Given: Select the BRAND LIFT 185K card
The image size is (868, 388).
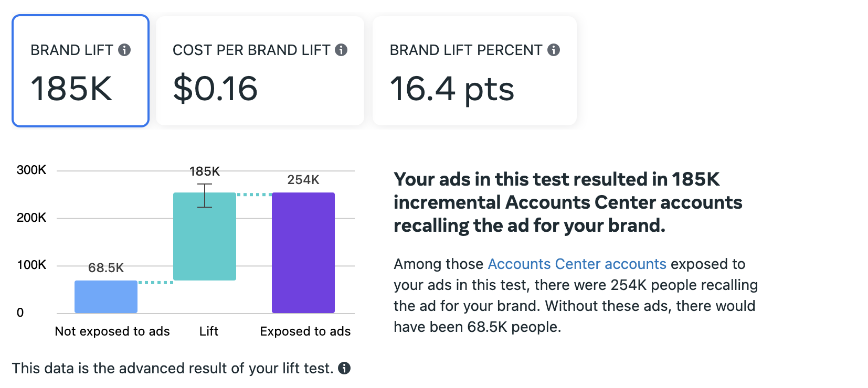Looking at the screenshot, I should 81,71.
